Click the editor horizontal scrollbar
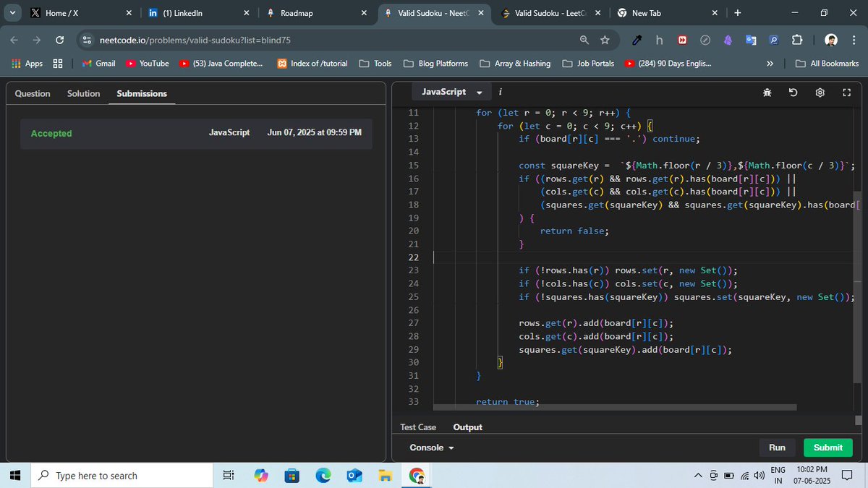Image resolution: width=868 pixels, height=488 pixels. pos(615,407)
